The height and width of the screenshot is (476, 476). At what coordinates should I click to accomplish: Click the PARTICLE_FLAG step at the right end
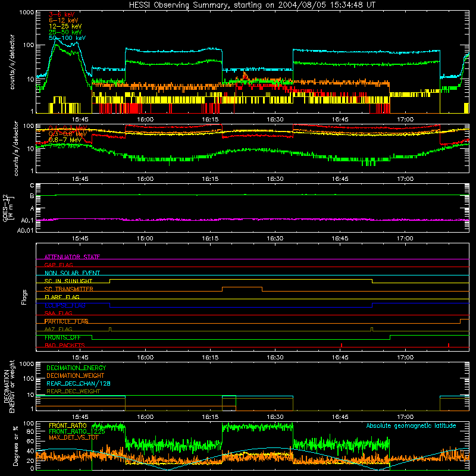coord(465,321)
